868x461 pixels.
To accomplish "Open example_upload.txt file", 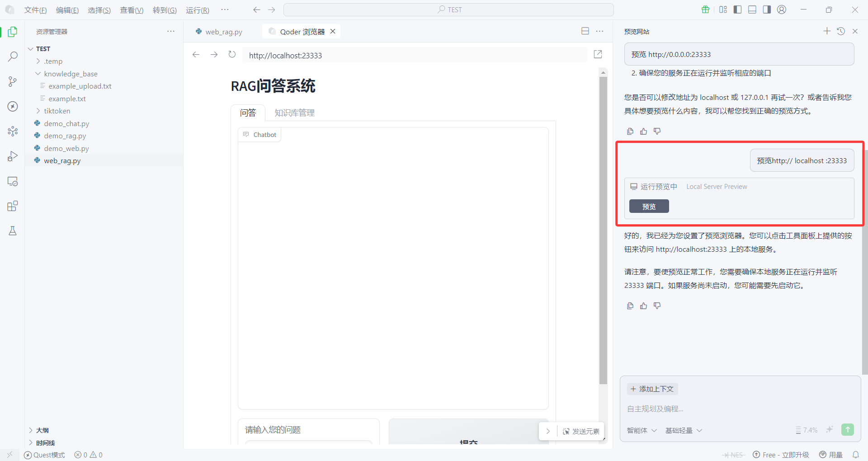I will click(80, 86).
